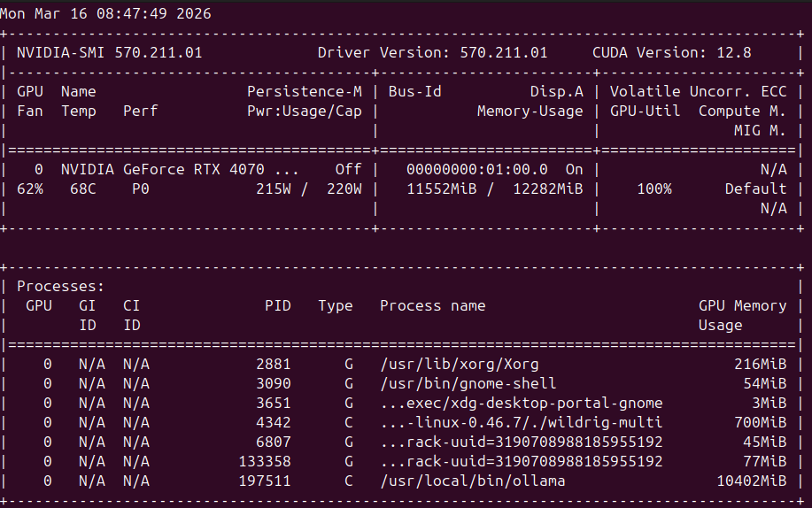Click the power usage value 215W

[x=274, y=189]
